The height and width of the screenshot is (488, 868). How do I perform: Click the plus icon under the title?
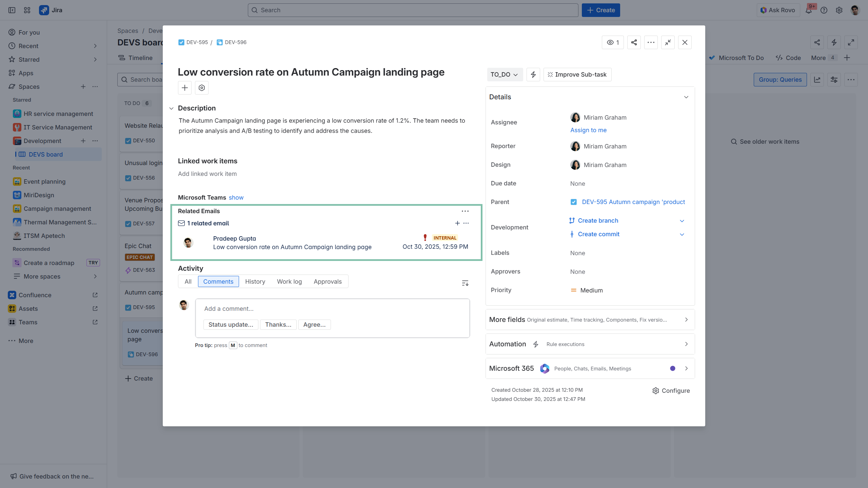point(184,88)
